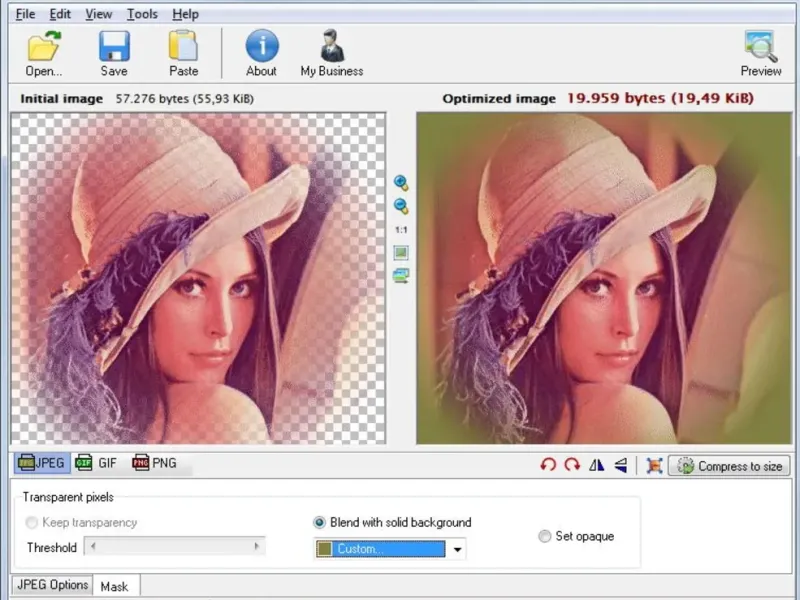Click the initial size 57.276 bytes text
The height and width of the screenshot is (600, 800).
coord(185,98)
